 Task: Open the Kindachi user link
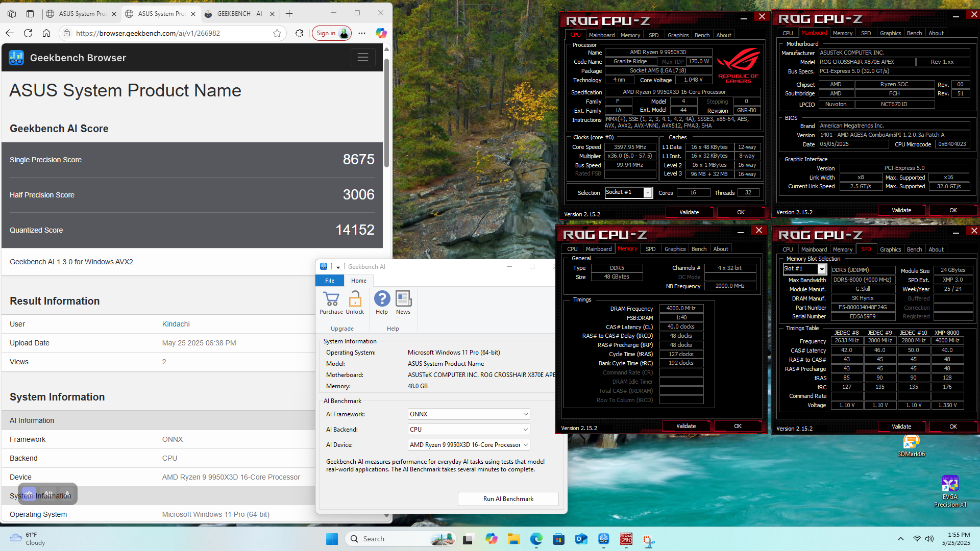pos(176,324)
